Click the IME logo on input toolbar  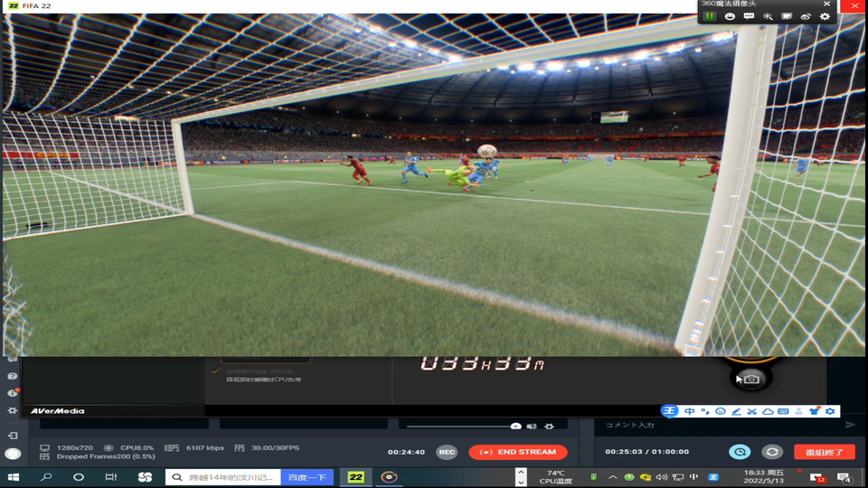click(669, 411)
